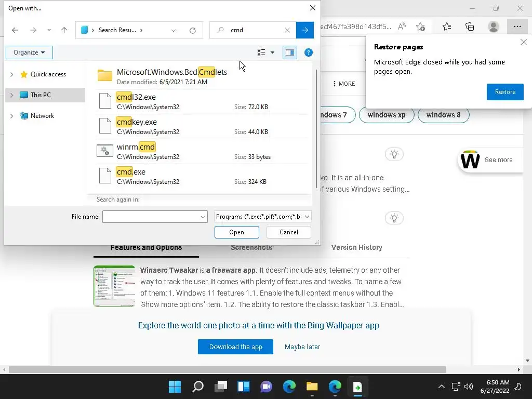
Task: Run the search with the blue arrow
Action: [304, 30]
